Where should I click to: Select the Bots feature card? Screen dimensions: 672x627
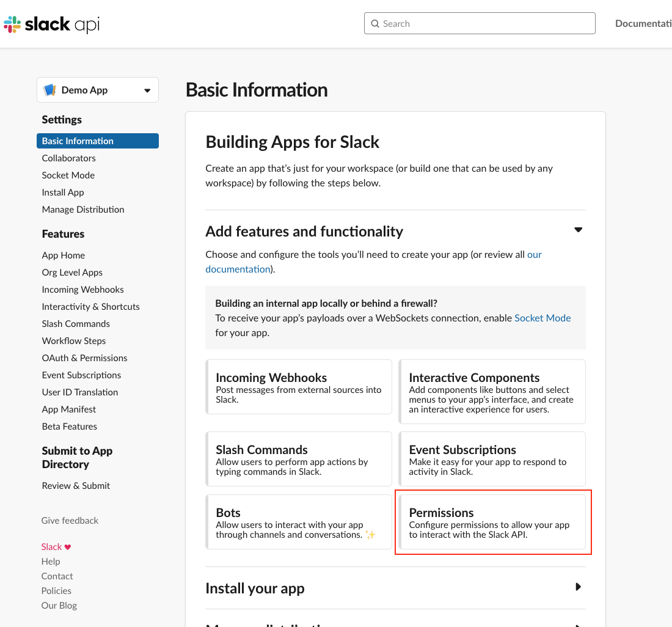coord(299,522)
